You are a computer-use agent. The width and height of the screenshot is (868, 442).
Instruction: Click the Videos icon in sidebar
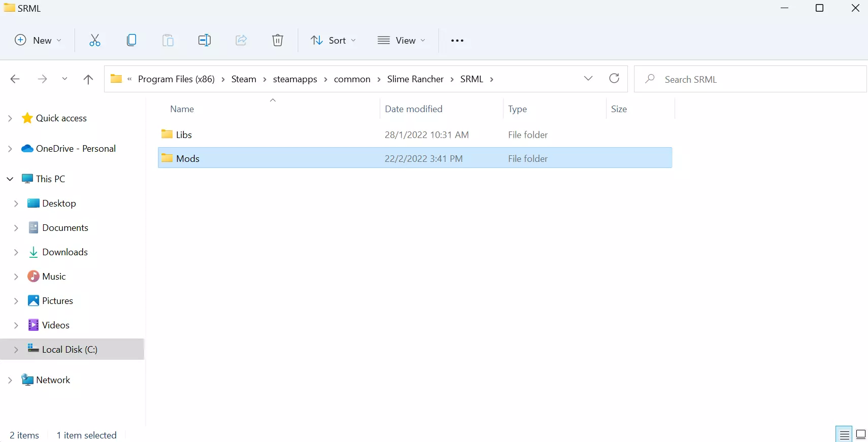point(34,325)
